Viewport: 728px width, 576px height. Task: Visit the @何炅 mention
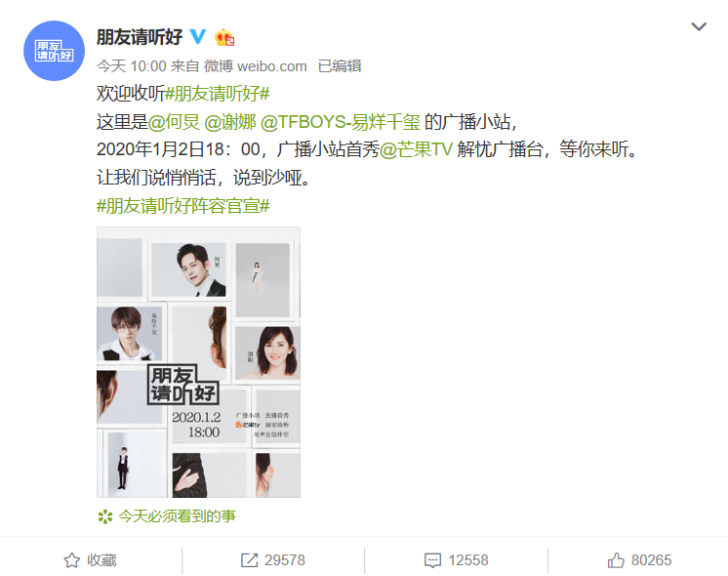pos(174,122)
